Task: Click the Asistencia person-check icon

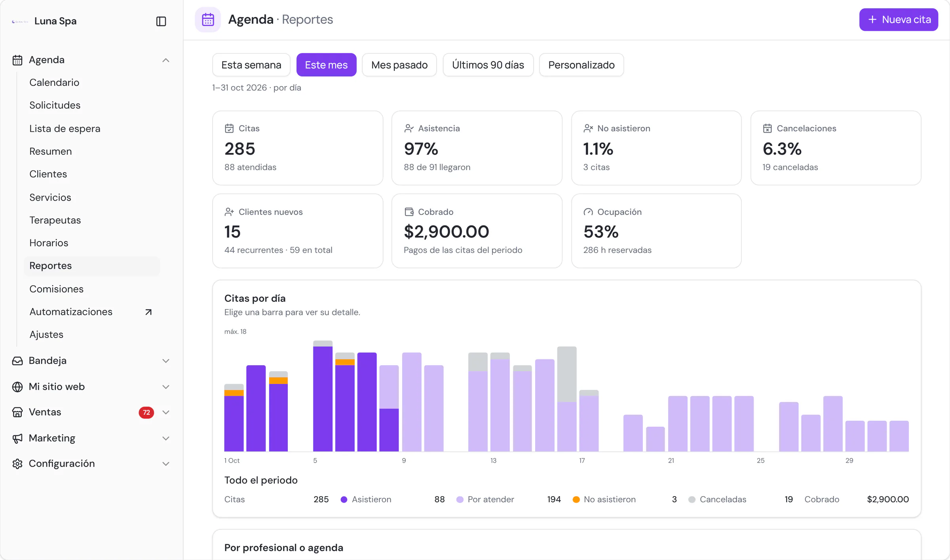Action: pos(409,128)
